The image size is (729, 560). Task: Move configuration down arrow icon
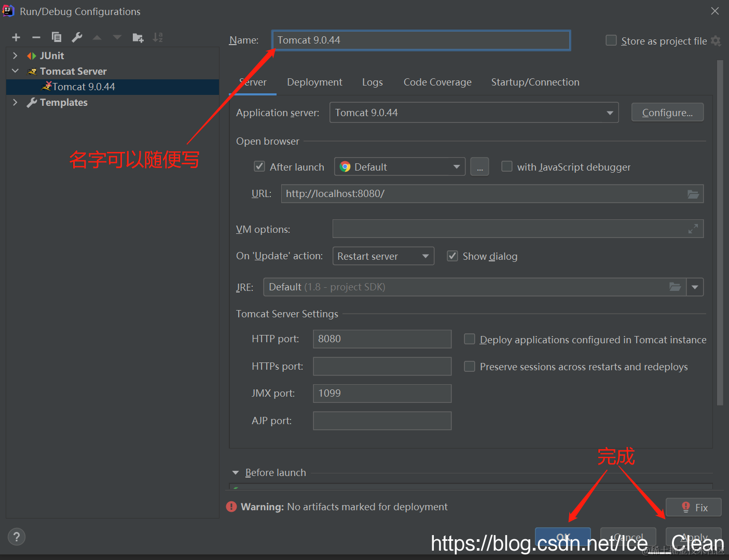pos(117,37)
